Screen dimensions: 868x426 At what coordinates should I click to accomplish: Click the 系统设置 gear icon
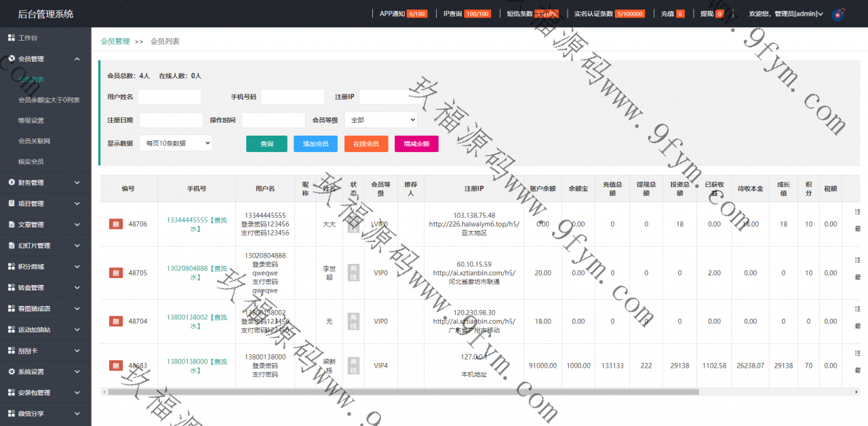(x=12, y=372)
